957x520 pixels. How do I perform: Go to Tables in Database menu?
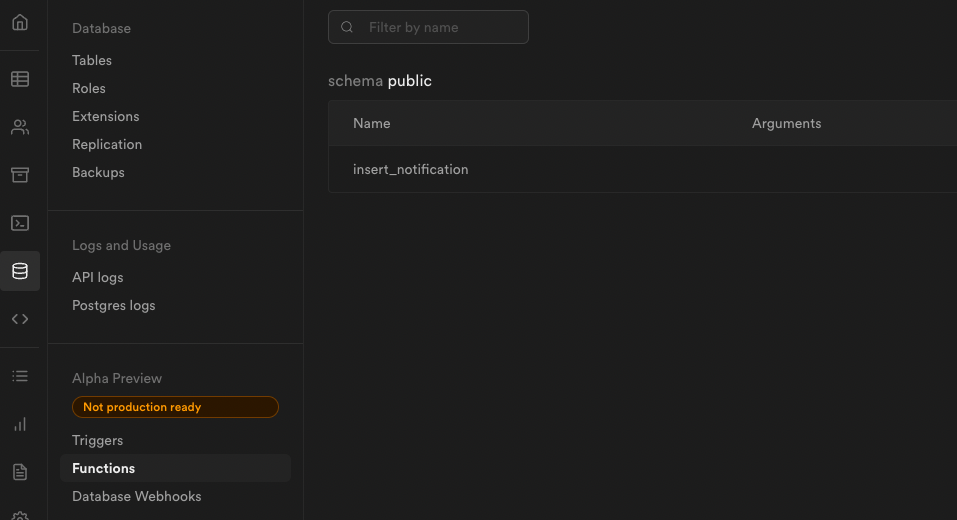coord(92,60)
